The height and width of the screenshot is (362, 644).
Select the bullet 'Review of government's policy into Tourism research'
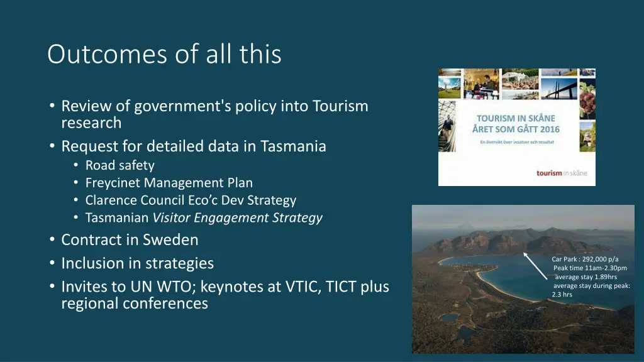click(x=215, y=114)
